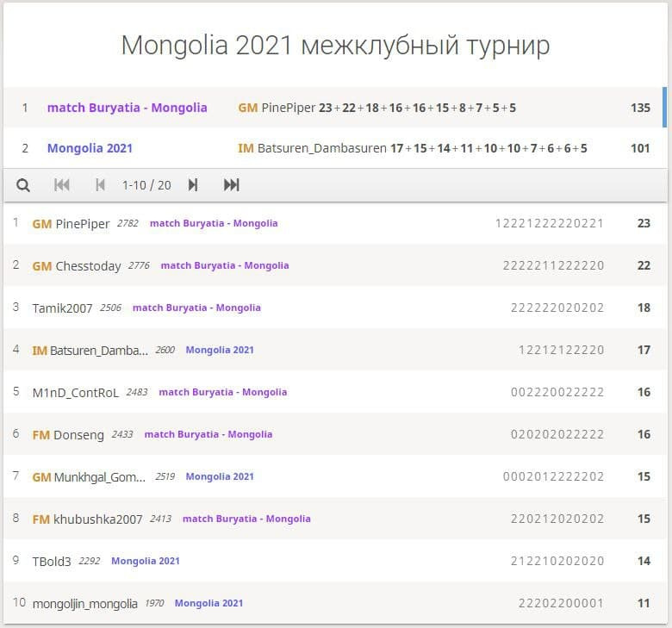This screenshot has width=672, height=628.
Task: Open GM Munkhgal_Gom... player entry
Action: (x=101, y=476)
